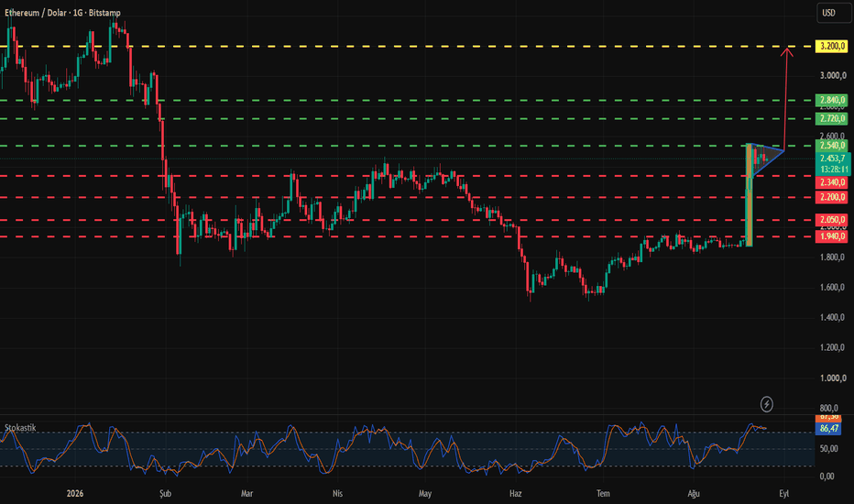
Task: Click the 1.400,0 price axis value
Action: [833, 318]
